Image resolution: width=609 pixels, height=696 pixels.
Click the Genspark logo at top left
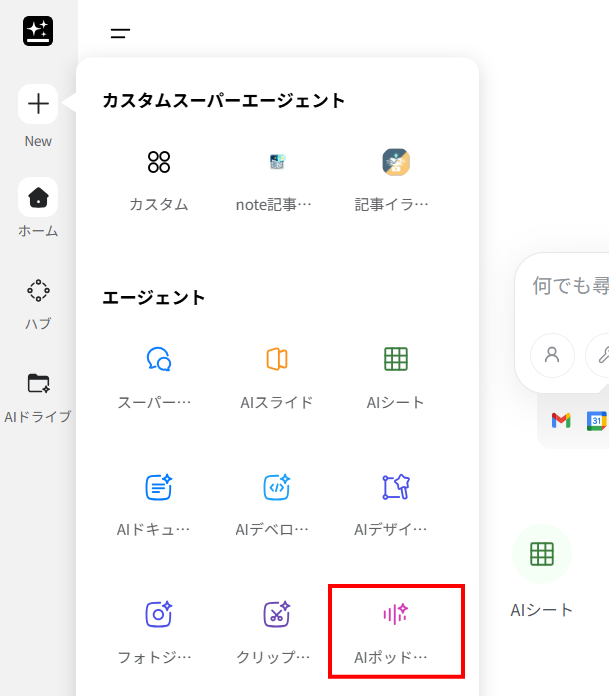pyautogui.click(x=38, y=31)
